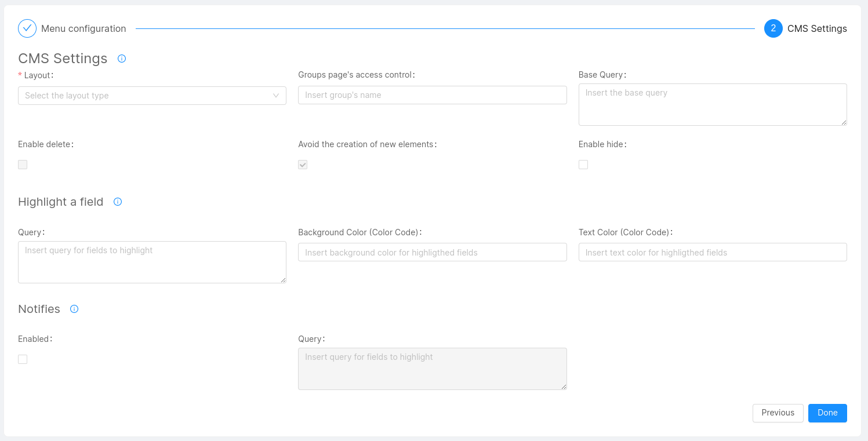Screen dimensions: 868x441
Task: Focus the Background Color (Color Code) field
Action: tap(433, 252)
